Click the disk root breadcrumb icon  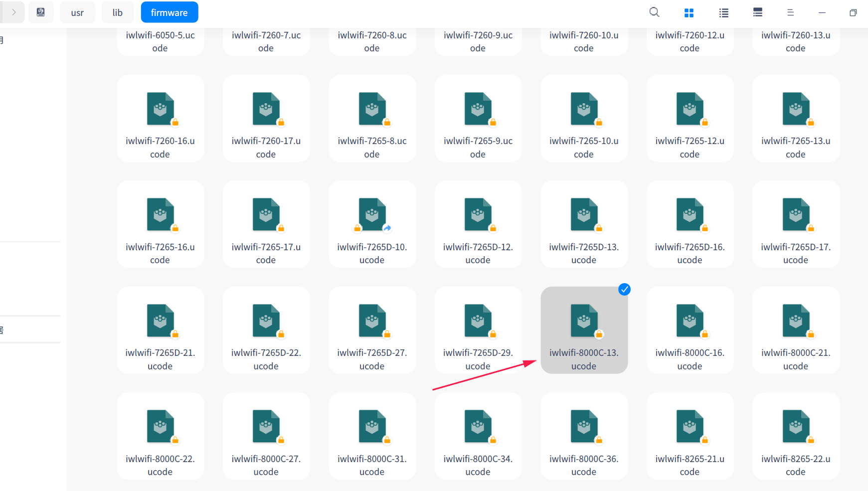tap(41, 12)
